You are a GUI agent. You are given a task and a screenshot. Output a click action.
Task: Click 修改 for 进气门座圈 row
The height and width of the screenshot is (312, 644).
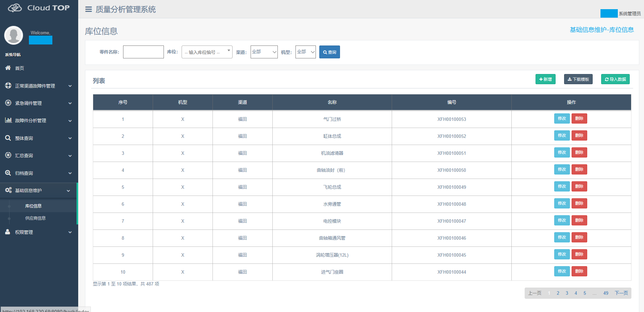coord(562,271)
